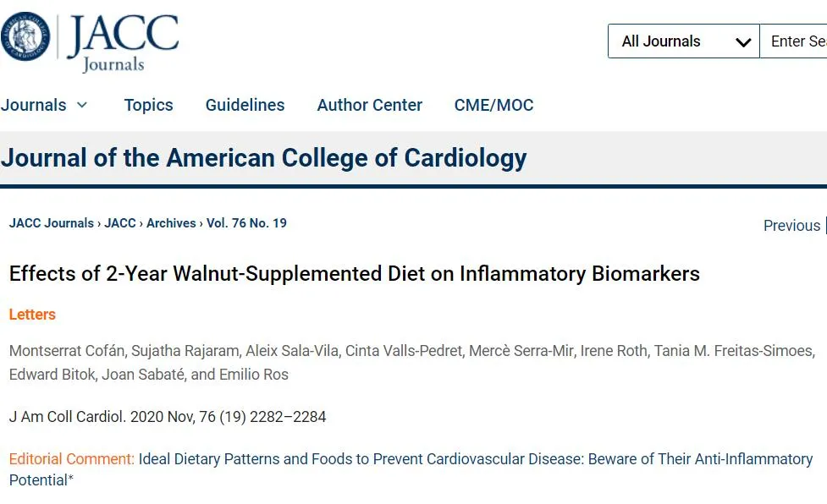Viewport: 827px width, 504px height.
Task: Click the Letters category link
Action: (32, 315)
